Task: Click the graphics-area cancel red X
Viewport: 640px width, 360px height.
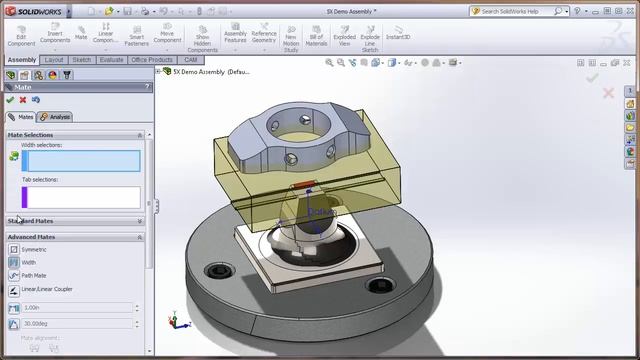Action: point(608,93)
